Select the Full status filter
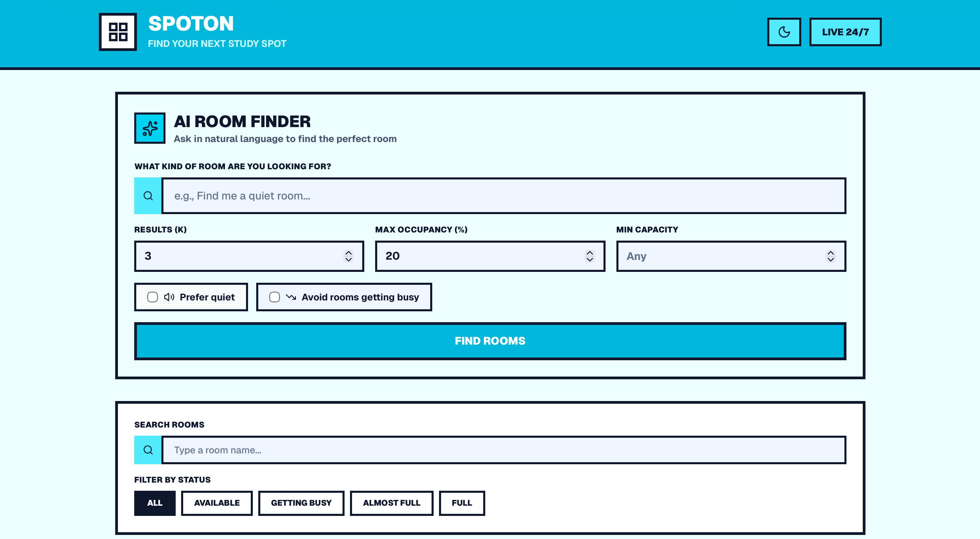Viewport: 980px width, 539px height. tap(461, 503)
